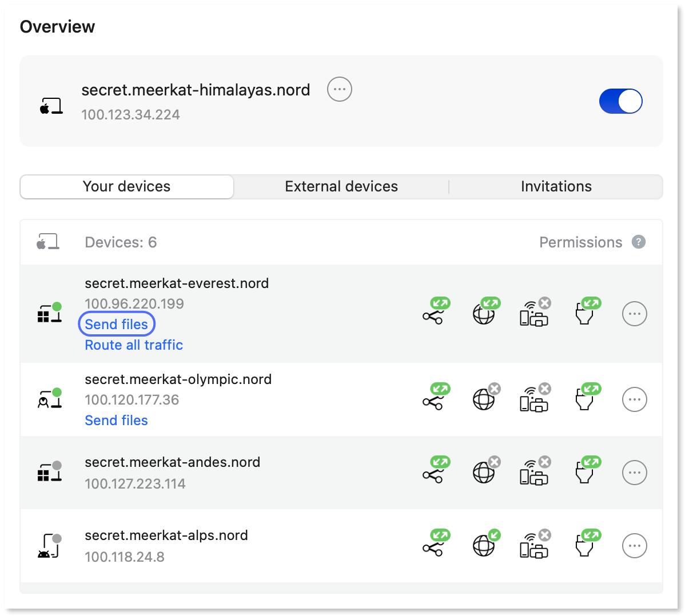Open the ellipsis menu beside secret.meerkat-himalayas.nord
Image resolution: width=685 pixels, height=616 pixels.
point(339,89)
